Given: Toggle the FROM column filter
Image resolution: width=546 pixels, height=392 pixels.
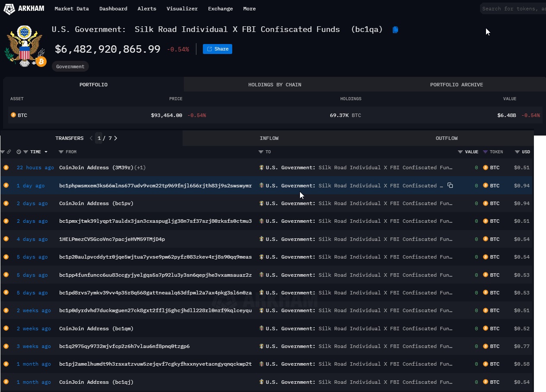Looking at the screenshot, I should click(60, 152).
